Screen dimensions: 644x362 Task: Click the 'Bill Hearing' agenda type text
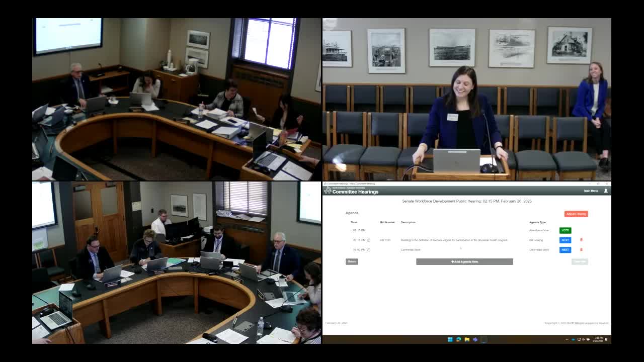[536, 240]
